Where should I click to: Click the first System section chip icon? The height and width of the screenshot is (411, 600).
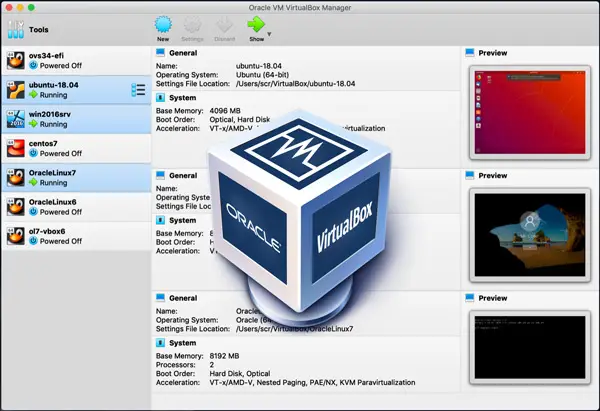point(160,98)
